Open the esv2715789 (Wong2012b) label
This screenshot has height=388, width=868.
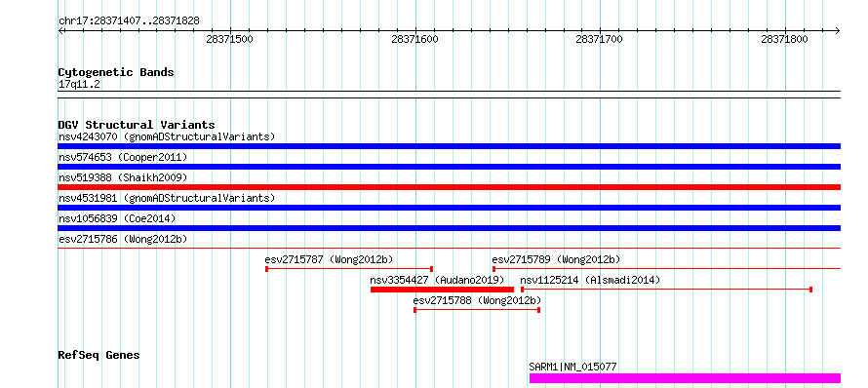[556, 259]
